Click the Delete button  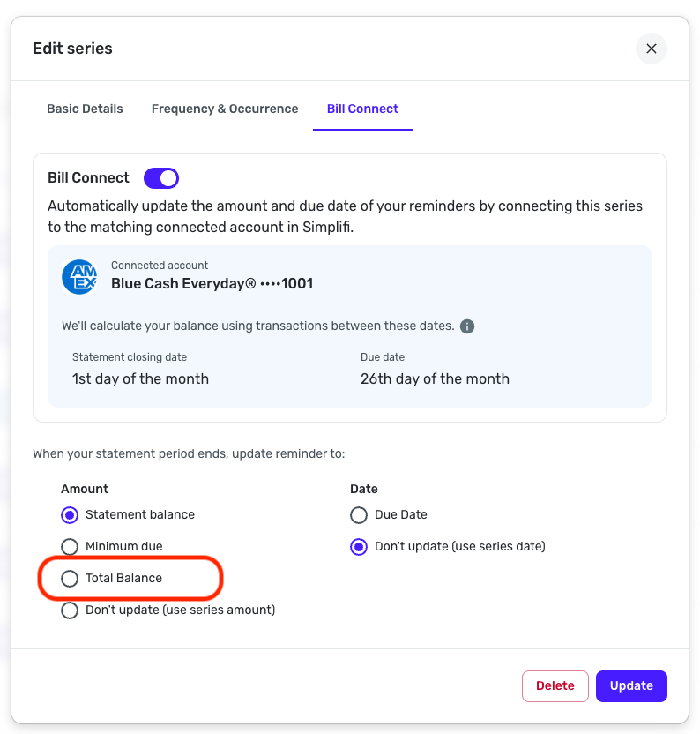[x=555, y=685]
